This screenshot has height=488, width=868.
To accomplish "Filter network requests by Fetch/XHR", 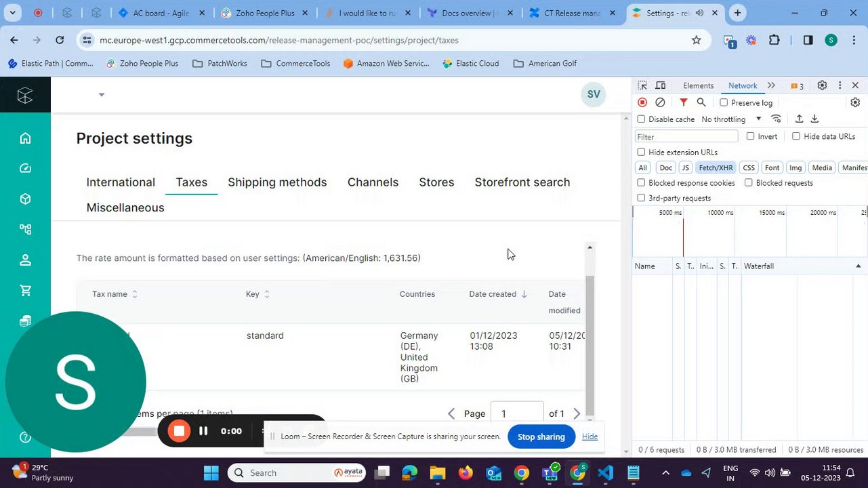I will coord(716,168).
